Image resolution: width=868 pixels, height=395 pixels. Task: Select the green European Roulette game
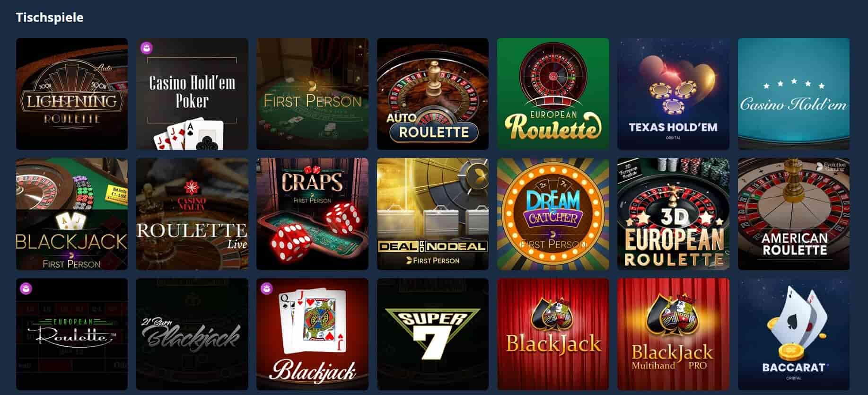point(553,94)
